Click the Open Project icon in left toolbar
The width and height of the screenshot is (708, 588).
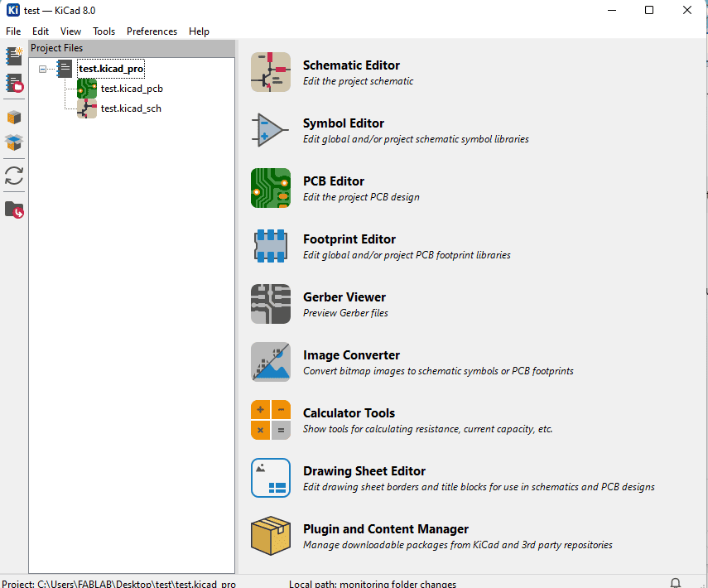coord(14,83)
